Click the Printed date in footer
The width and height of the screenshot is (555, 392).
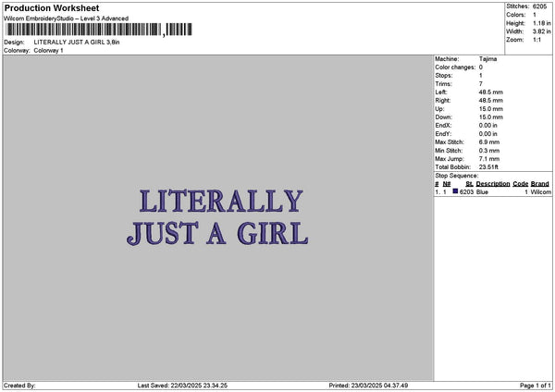(x=368, y=386)
